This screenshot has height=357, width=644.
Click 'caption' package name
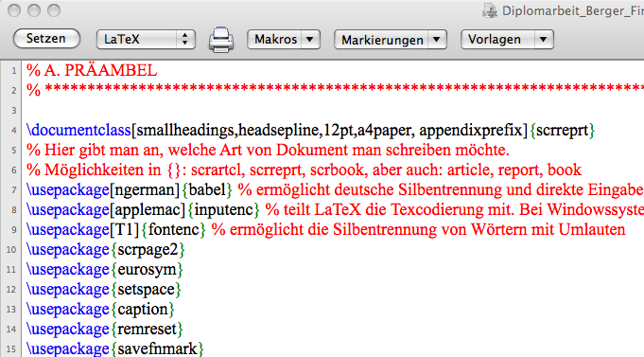(x=143, y=310)
